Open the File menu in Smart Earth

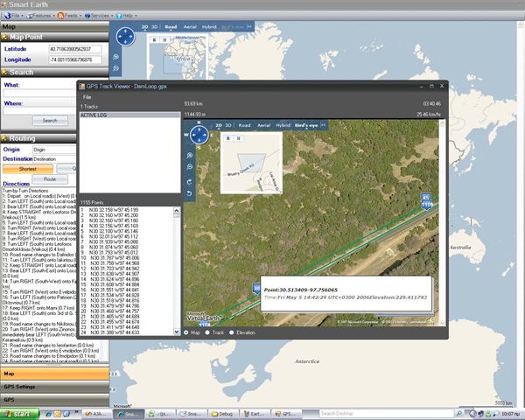[x=16, y=16]
